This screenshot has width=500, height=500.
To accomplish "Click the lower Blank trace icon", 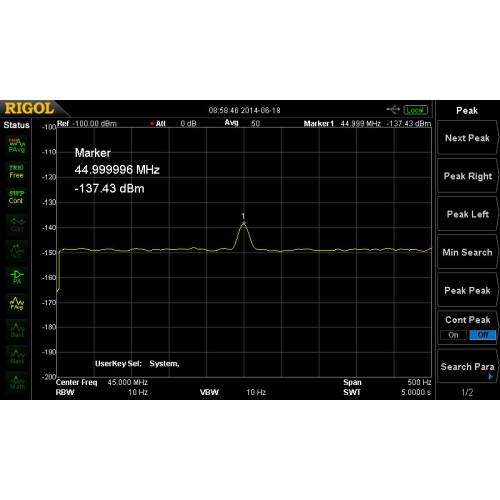I will point(17,356).
